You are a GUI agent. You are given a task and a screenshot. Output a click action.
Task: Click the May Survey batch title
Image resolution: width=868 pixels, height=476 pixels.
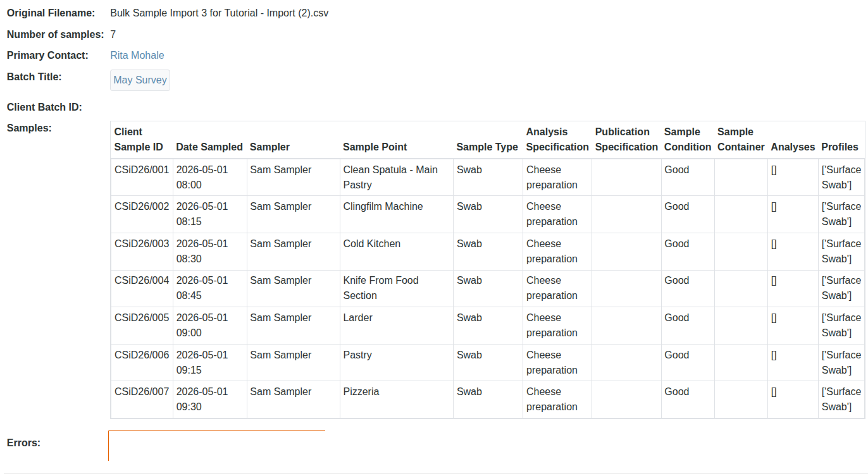pos(140,80)
